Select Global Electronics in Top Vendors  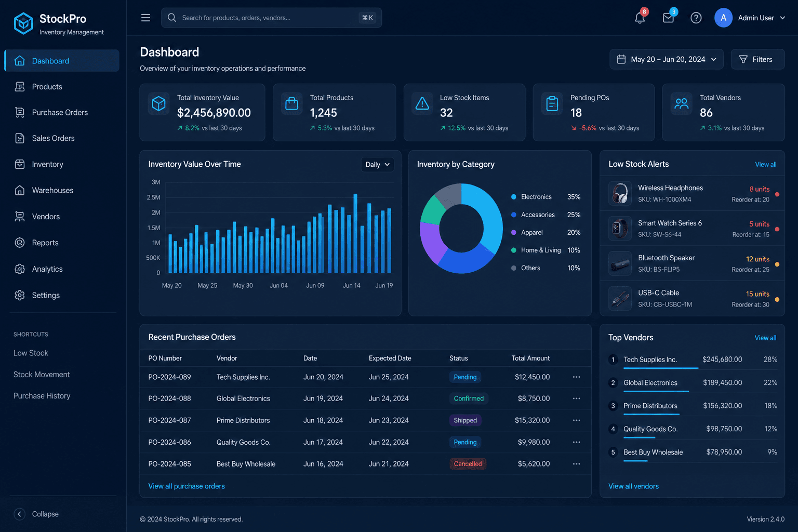click(650, 383)
